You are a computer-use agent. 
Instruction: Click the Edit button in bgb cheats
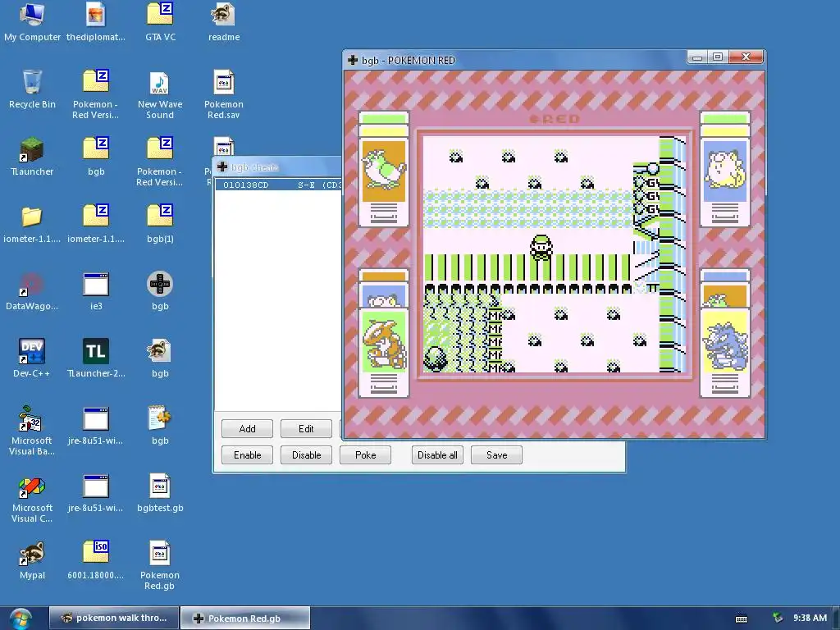coord(306,428)
